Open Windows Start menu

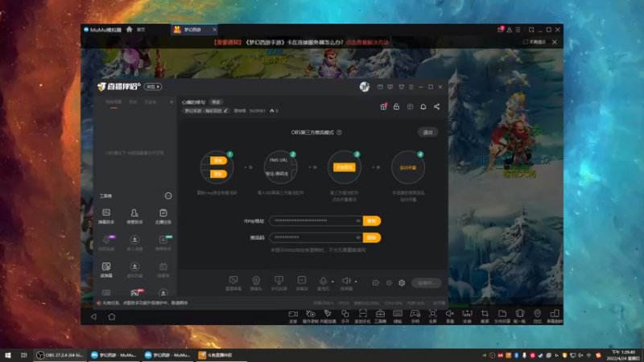coord(8,355)
